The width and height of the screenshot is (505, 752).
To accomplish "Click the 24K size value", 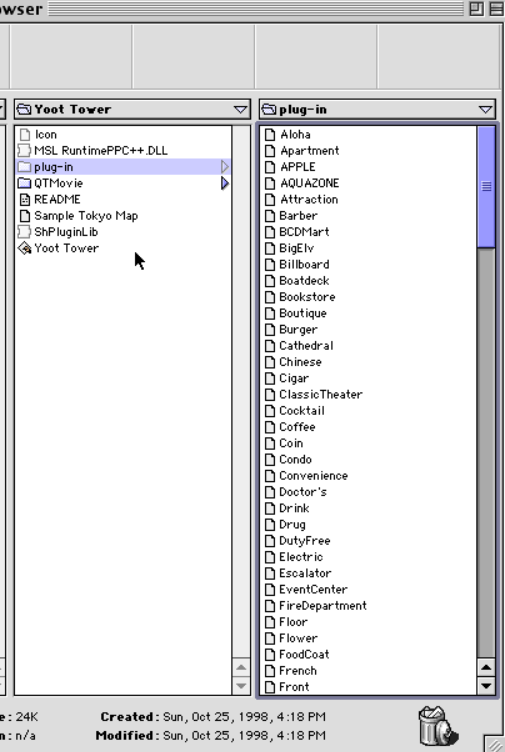I will [x=27, y=717].
